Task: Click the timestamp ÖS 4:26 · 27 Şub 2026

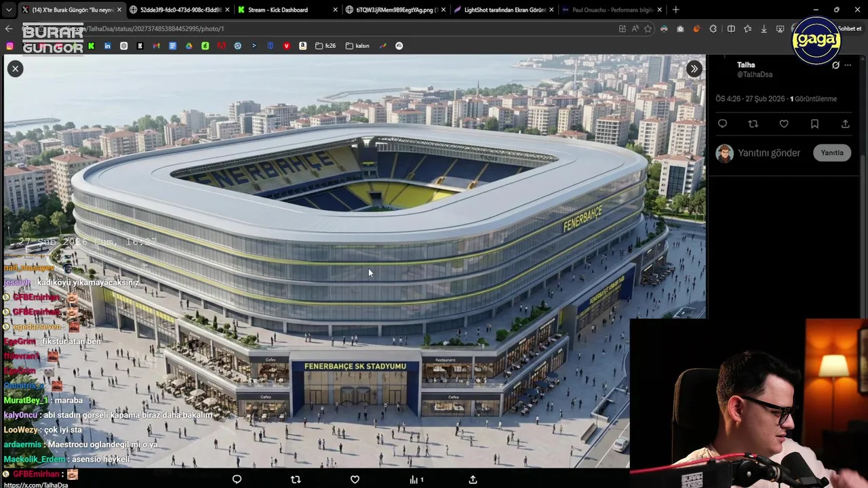Action: click(750, 99)
